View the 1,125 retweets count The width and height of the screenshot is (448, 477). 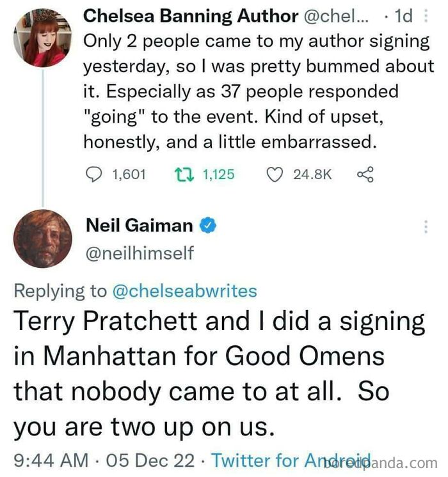(218, 175)
